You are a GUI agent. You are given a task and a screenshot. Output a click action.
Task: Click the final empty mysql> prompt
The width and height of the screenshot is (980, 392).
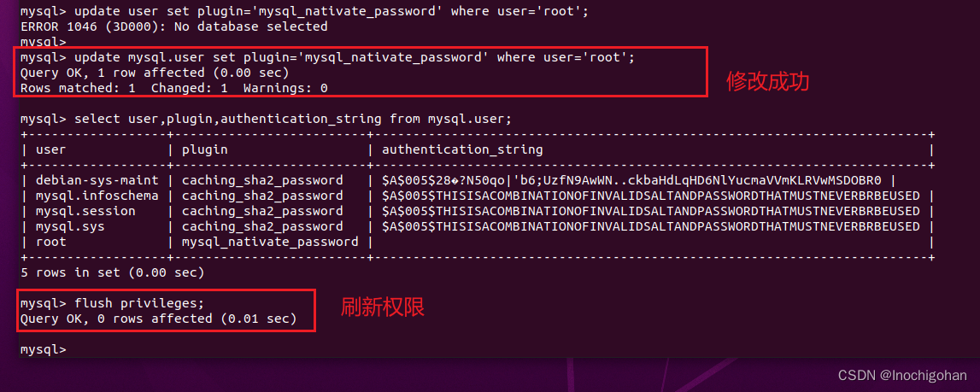point(42,349)
